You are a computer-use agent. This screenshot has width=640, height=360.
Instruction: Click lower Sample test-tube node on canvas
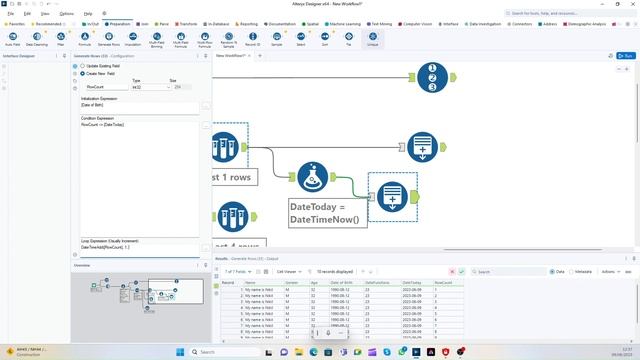click(233, 217)
